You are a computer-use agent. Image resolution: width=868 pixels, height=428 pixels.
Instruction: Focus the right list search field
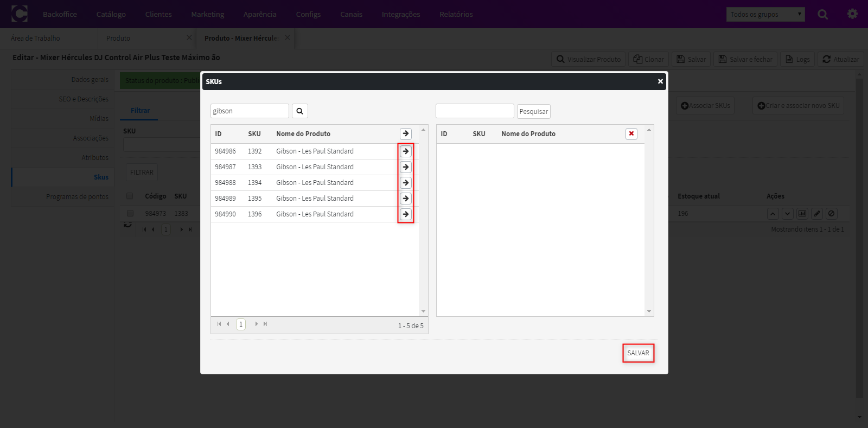(475, 111)
